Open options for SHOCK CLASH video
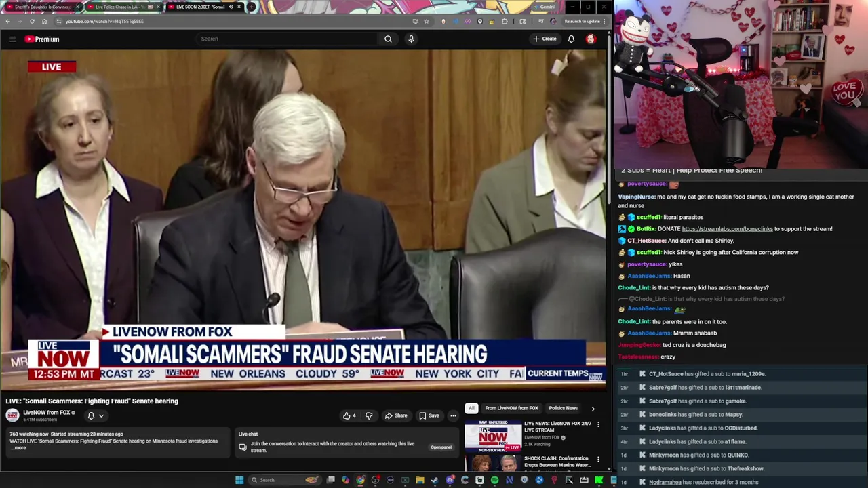This screenshot has width=868, height=488. (598, 459)
